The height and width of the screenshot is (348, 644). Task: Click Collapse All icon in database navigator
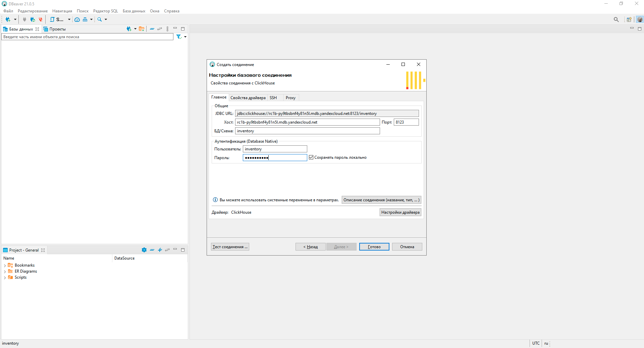point(152,29)
